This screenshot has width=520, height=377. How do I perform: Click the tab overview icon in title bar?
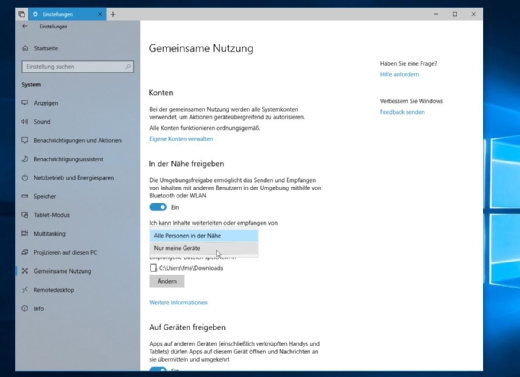(x=22, y=14)
